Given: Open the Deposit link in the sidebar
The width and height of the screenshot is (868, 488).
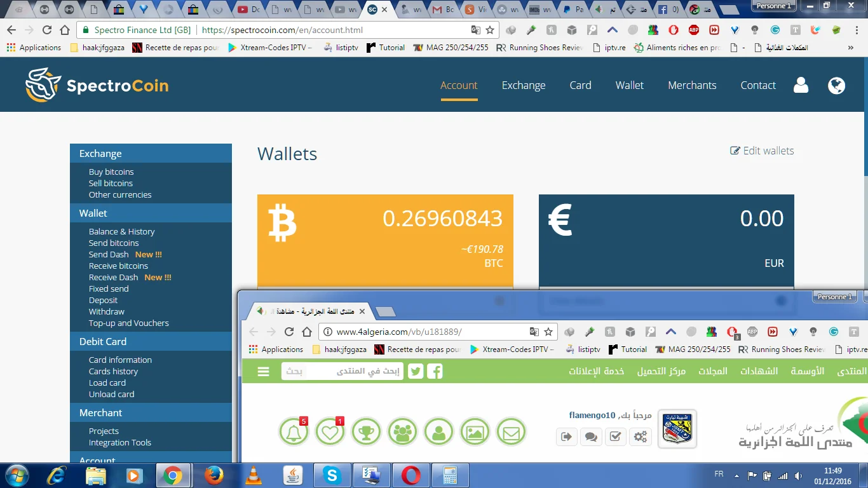Looking at the screenshot, I should click(x=103, y=300).
